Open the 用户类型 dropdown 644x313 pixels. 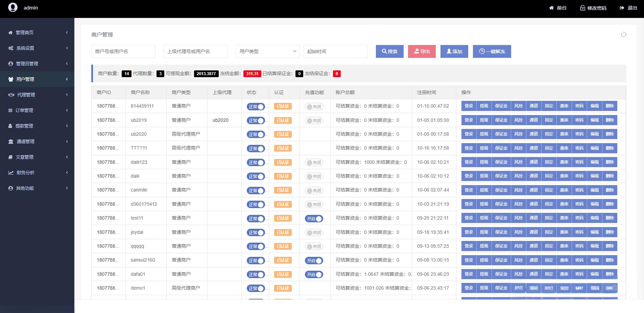tap(268, 51)
